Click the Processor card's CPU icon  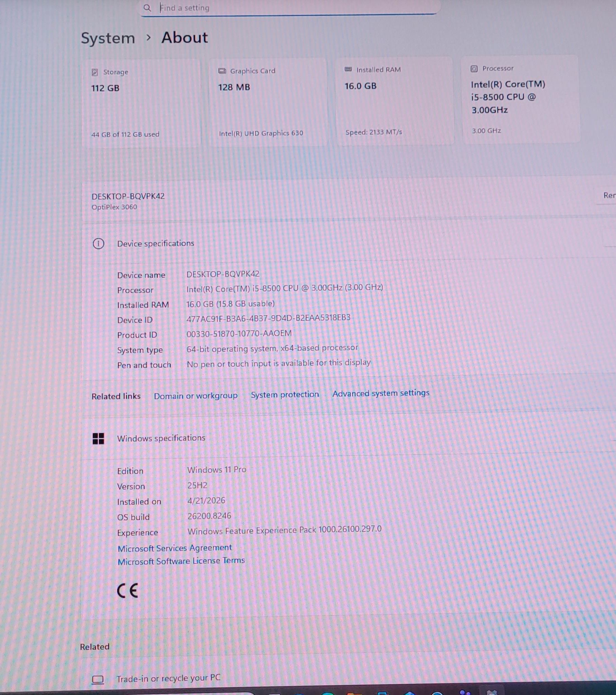(474, 69)
